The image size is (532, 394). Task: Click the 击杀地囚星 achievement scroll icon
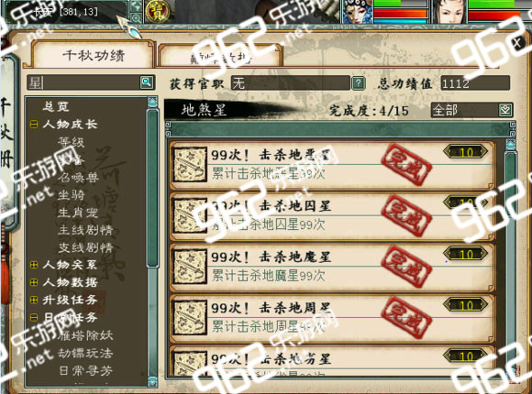[189, 215]
